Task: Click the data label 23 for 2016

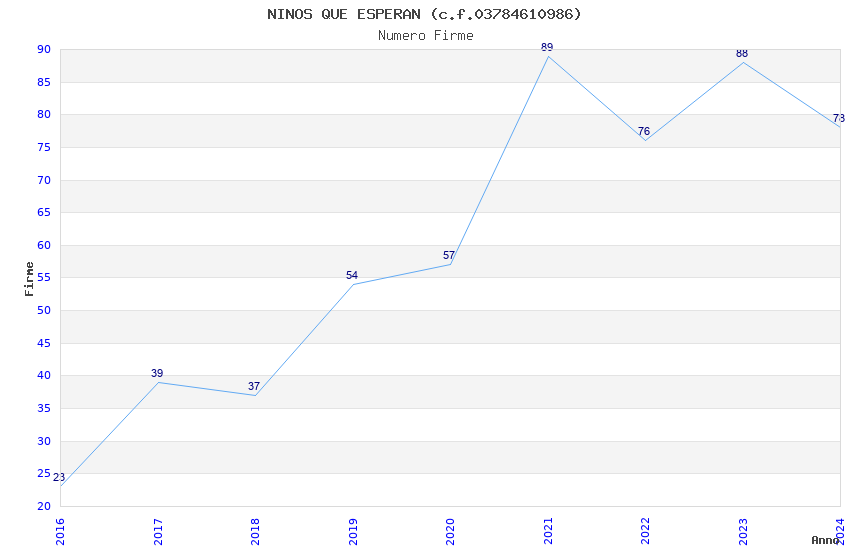Action: pos(59,477)
